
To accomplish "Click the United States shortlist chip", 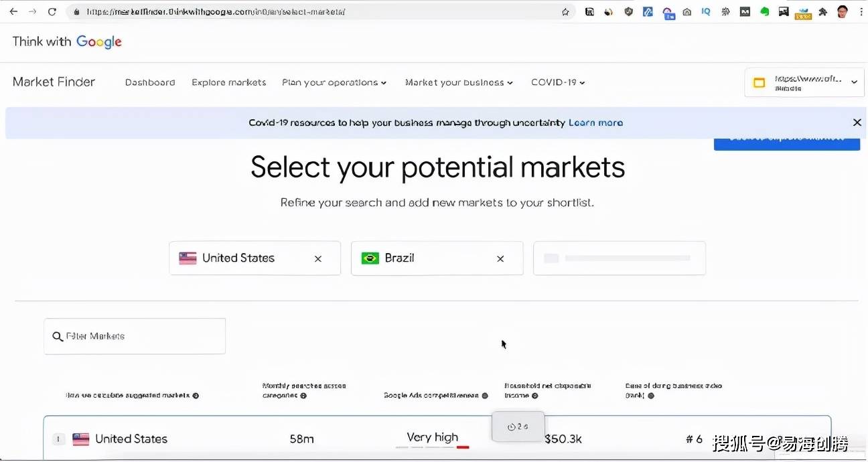I will [x=255, y=258].
